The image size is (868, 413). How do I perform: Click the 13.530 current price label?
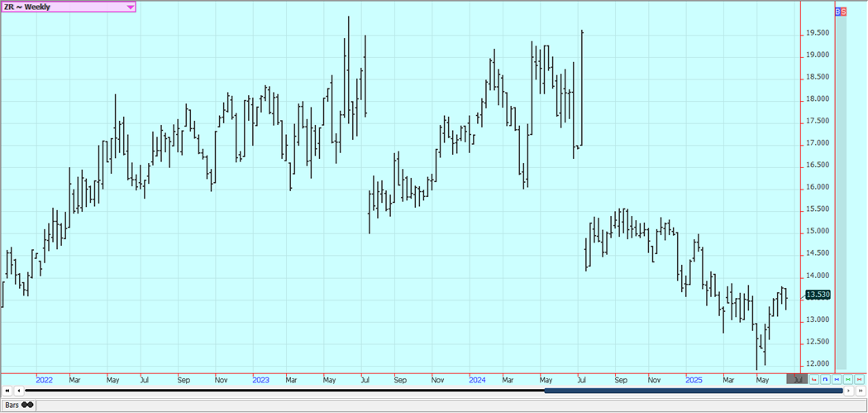tap(818, 295)
